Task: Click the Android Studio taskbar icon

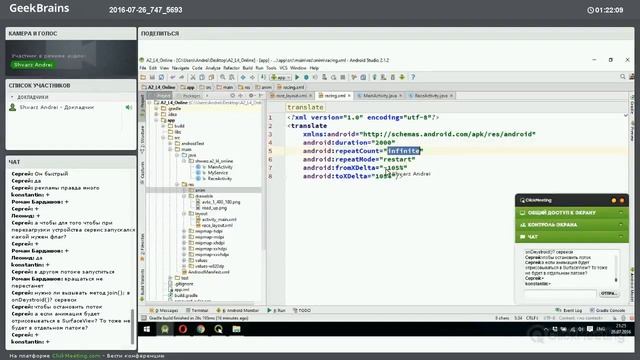Action: (165, 329)
